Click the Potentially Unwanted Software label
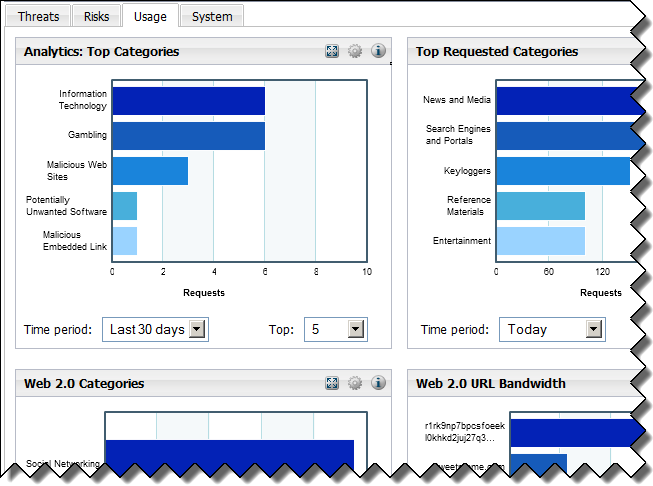The image size is (653, 486). (x=66, y=206)
